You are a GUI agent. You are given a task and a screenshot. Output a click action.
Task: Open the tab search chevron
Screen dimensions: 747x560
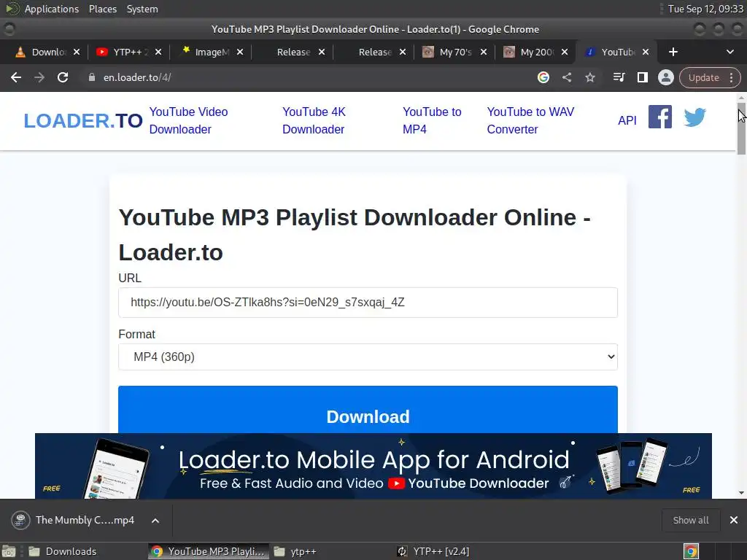coord(729,52)
